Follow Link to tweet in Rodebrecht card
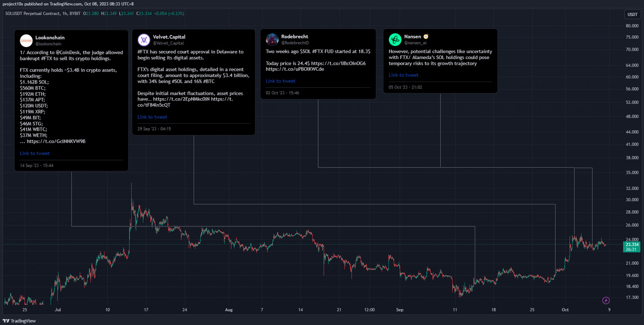Image resolution: width=644 pixels, height=325 pixels. [x=281, y=81]
